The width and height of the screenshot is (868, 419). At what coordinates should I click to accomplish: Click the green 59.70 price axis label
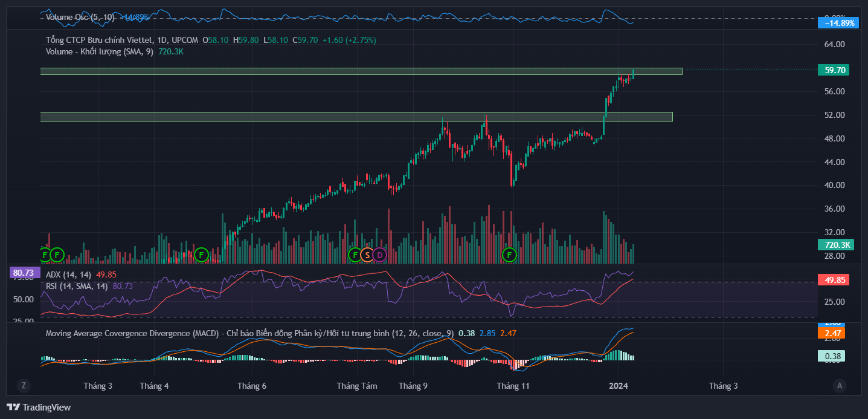(x=833, y=70)
